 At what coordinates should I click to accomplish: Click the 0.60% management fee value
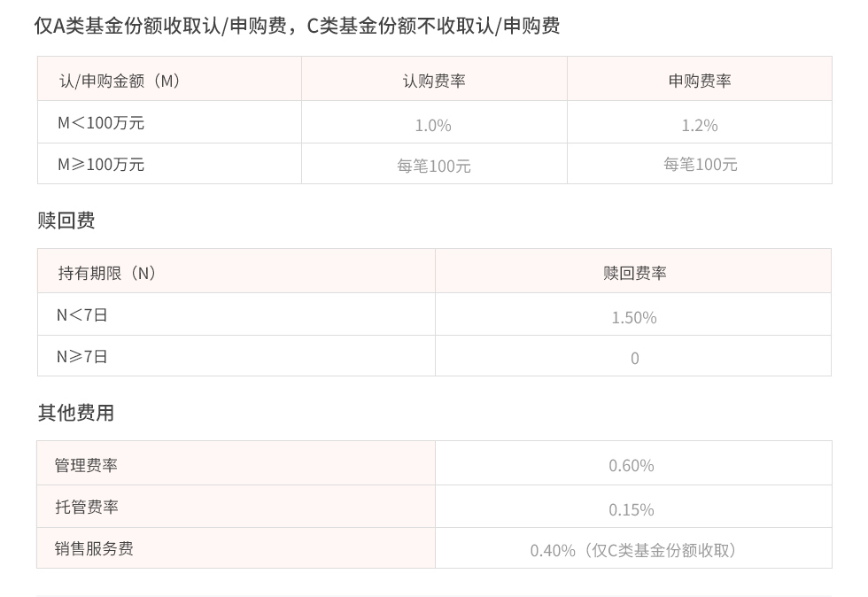[632, 465]
